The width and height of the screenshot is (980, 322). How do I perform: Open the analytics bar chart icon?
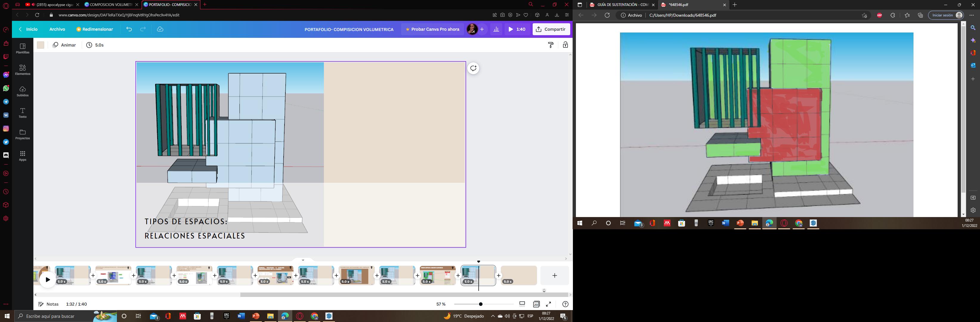[496, 29]
